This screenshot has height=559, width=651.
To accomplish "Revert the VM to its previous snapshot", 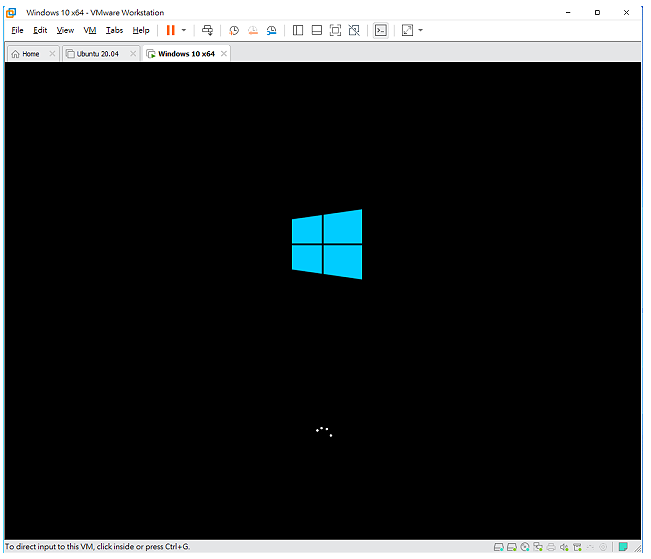I will [252, 30].
